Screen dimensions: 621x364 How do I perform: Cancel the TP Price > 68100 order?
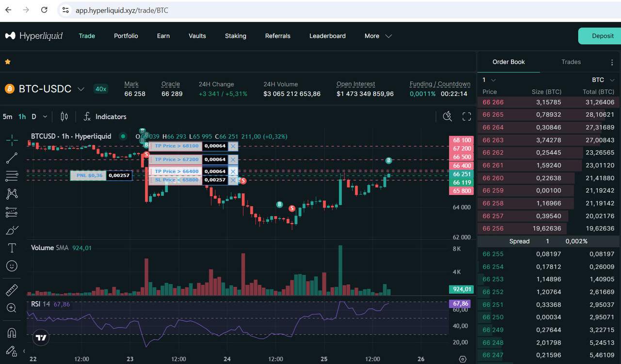(x=233, y=146)
